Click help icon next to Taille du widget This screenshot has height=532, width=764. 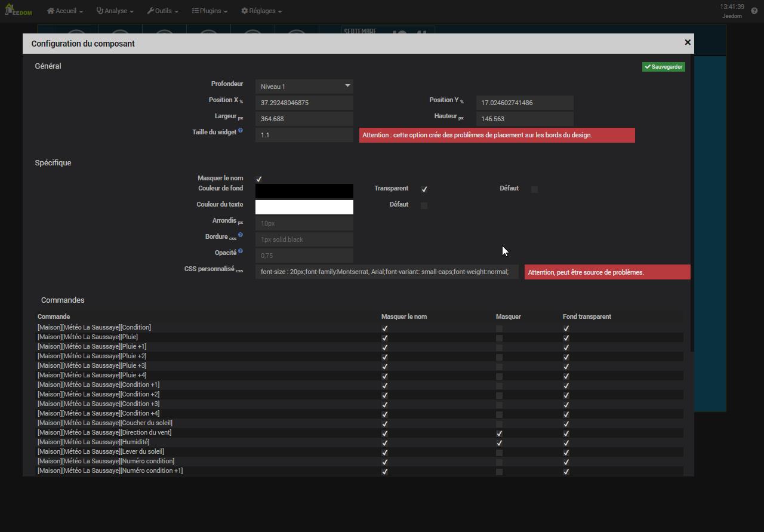tap(241, 130)
